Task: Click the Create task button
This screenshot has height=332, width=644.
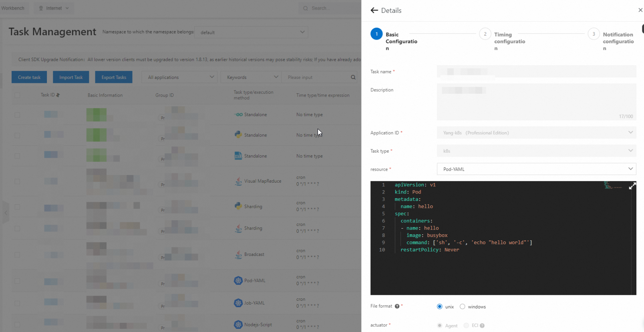Action: 29,77
